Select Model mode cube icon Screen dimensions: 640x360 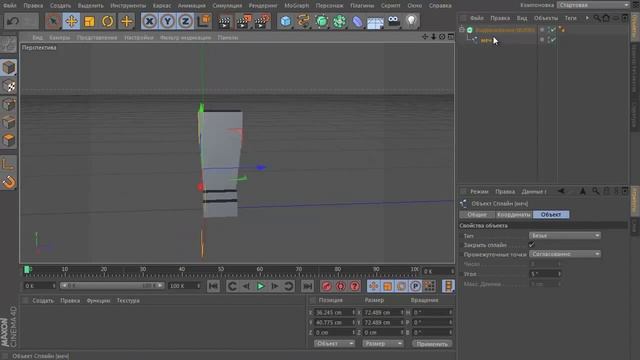pos(9,67)
